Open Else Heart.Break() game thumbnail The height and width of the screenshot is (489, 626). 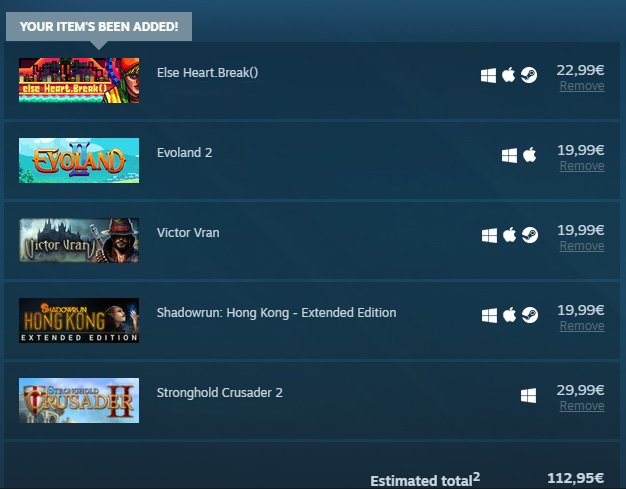tap(79, 80)
